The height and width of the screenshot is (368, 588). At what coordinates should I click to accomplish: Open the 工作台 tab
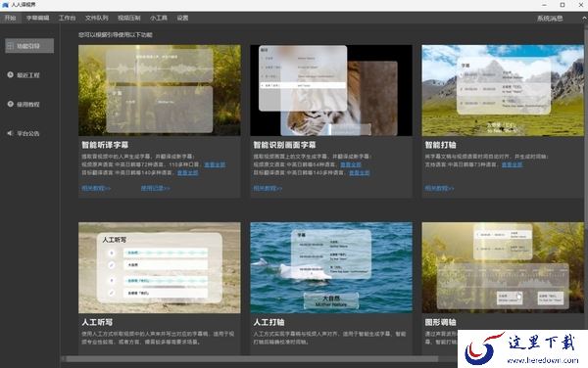[x=67, y=18]
